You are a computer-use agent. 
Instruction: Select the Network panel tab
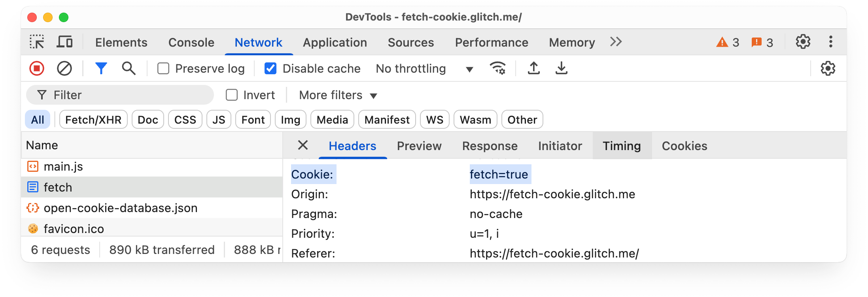tap(259, 42)
